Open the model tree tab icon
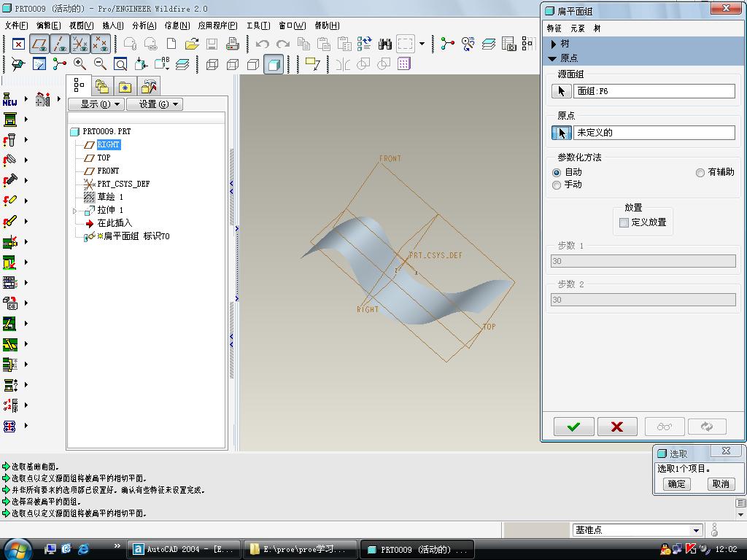 point(79,86)
